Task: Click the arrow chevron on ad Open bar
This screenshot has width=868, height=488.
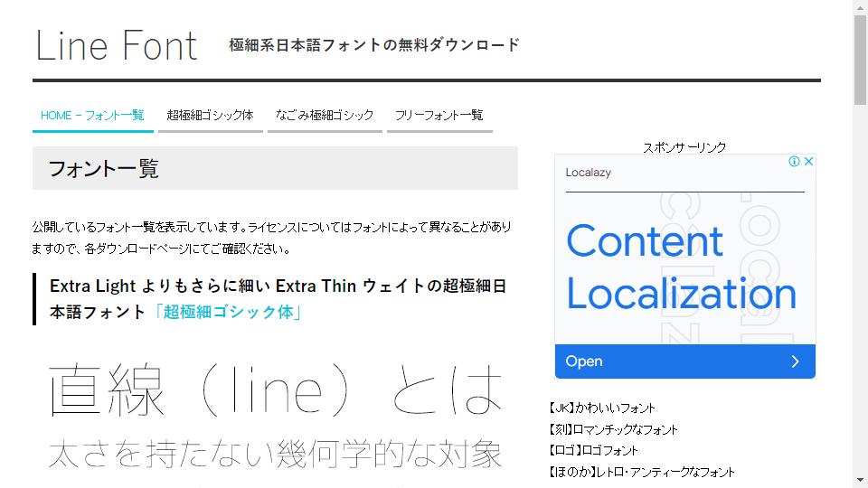Action: click(796, 361)
